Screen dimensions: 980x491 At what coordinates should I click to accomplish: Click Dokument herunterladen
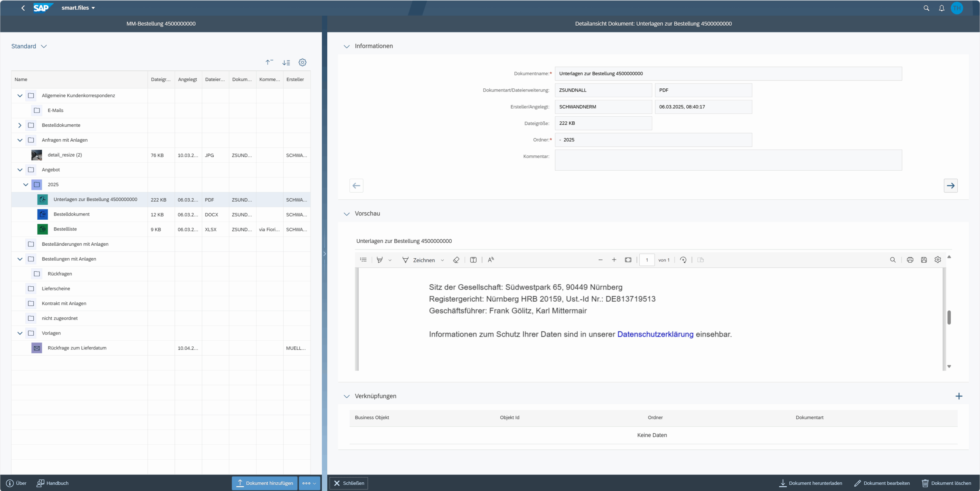click(x=810, y=483)
